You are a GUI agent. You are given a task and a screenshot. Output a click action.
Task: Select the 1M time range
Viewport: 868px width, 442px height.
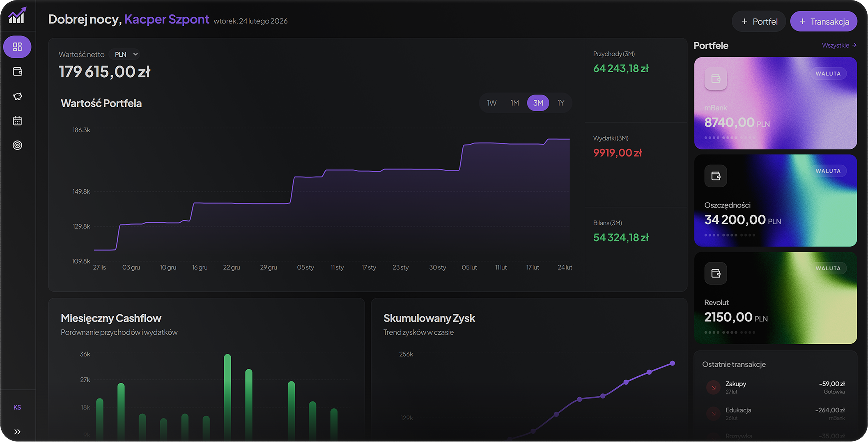(514, 103)
